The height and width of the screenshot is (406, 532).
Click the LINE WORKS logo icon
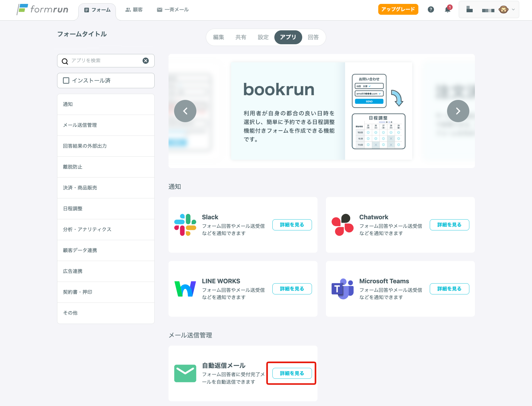pos(185,289)
